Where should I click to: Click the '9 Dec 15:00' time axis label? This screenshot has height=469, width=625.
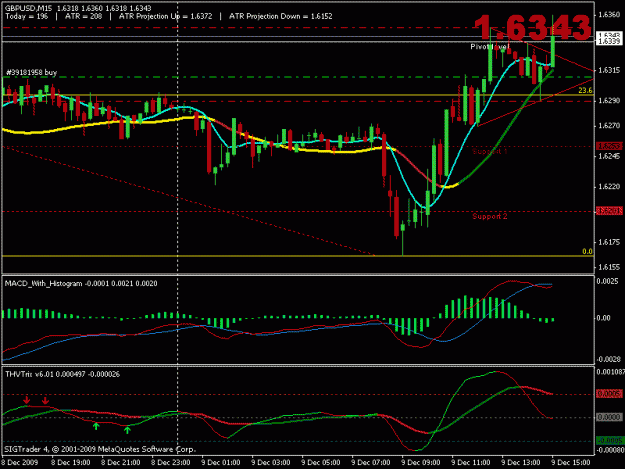click(x=570, y=462)
